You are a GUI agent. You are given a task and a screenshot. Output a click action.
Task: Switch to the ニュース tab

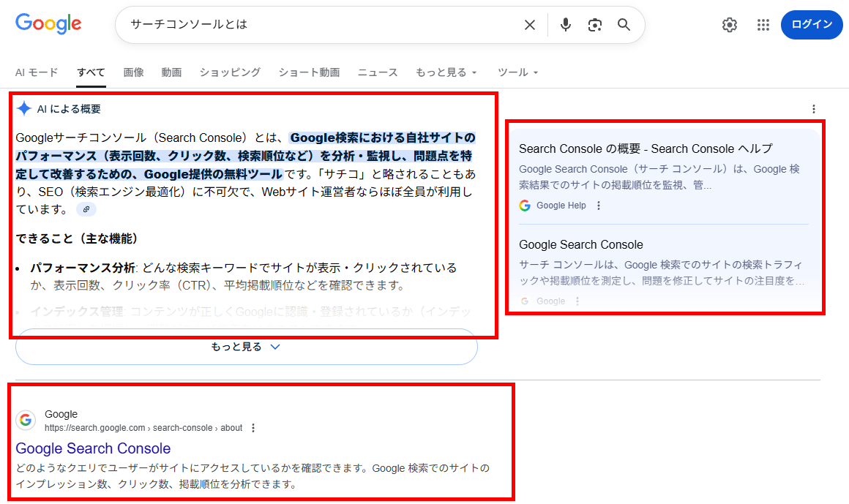coord(377,72)
